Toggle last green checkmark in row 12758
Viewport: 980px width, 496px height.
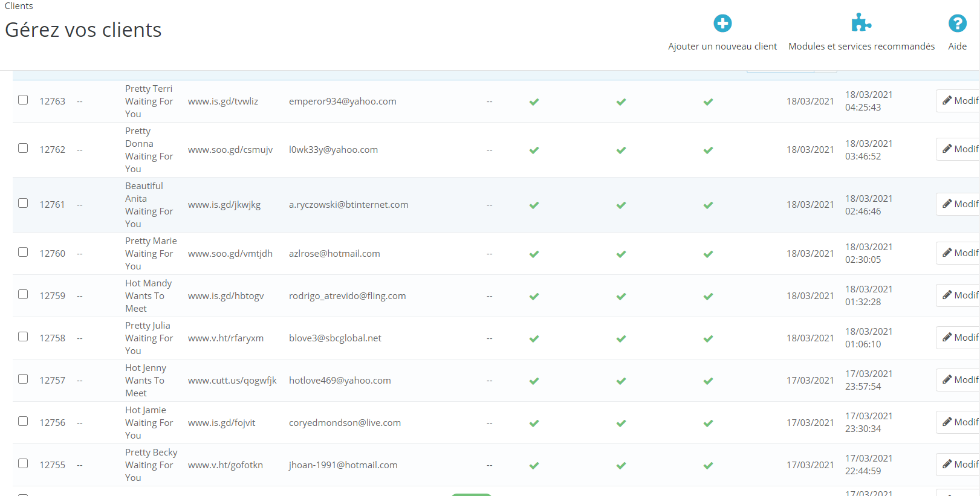708,339
